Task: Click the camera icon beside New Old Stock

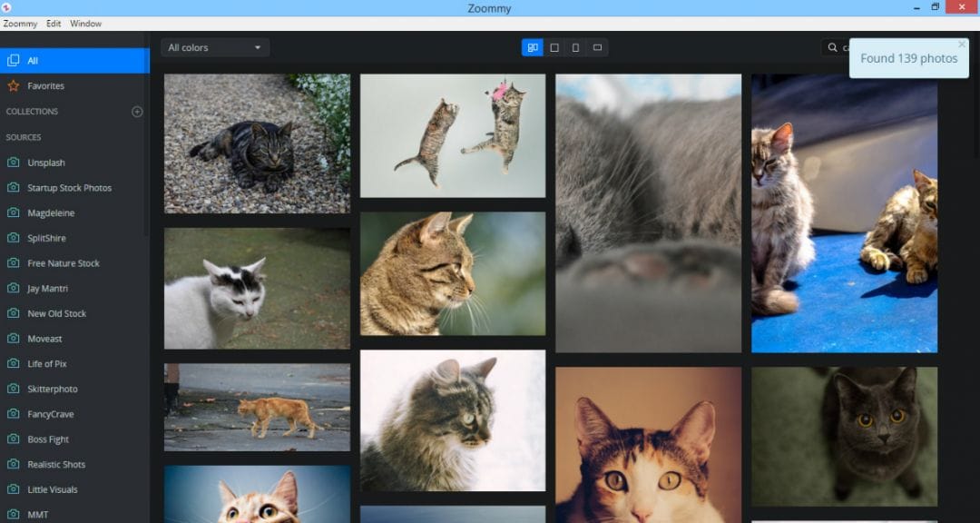Action: (x=13, y=312)
